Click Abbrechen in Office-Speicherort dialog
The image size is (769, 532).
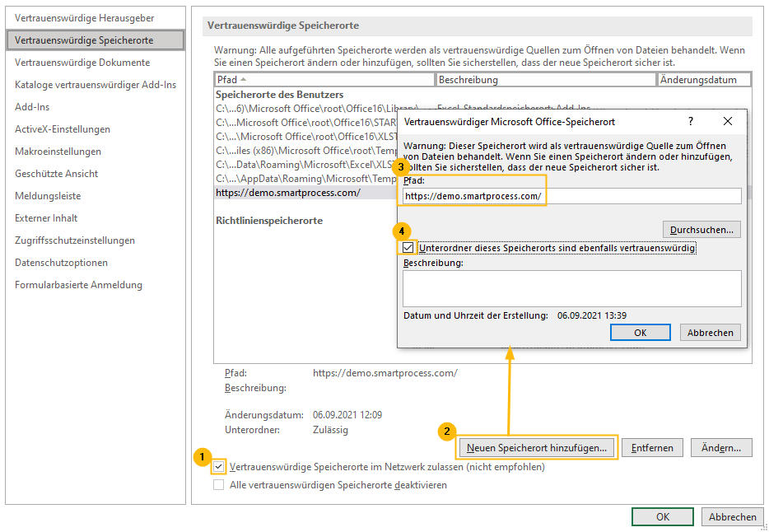(711, 333)
